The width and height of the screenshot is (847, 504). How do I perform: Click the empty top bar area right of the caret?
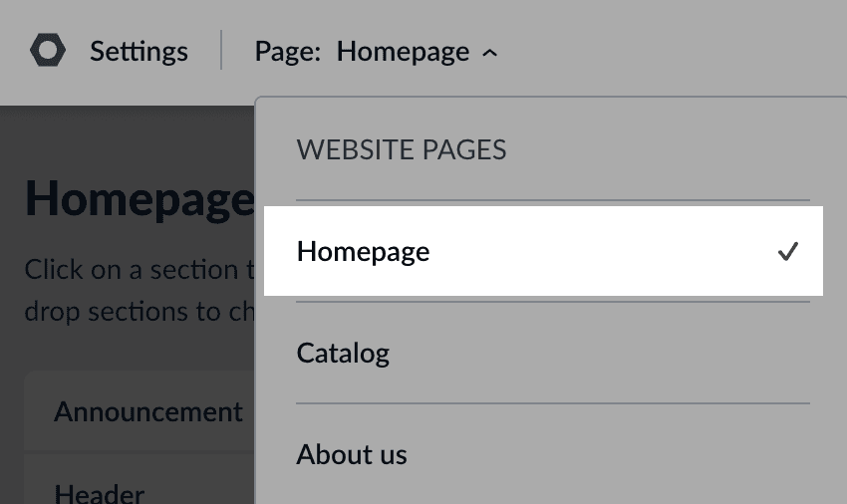[x=678, y=51]
